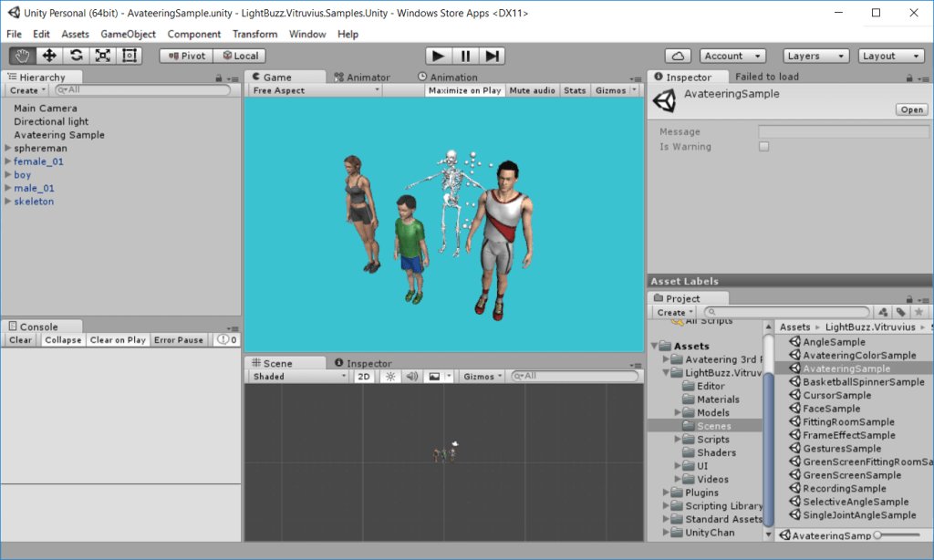Image resolution: width=934 pixels, height=560 pixels.
Task: Click the Open button in Inspector
Action: [911, 109]
